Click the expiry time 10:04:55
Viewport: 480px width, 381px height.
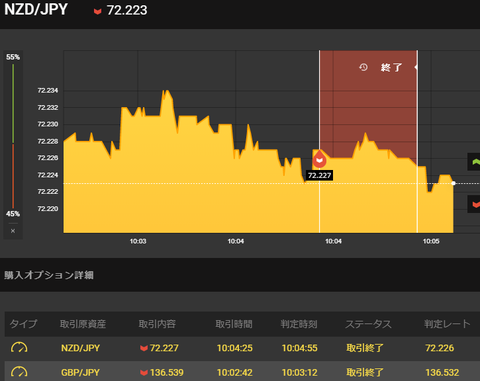click(x=300, y=348)
